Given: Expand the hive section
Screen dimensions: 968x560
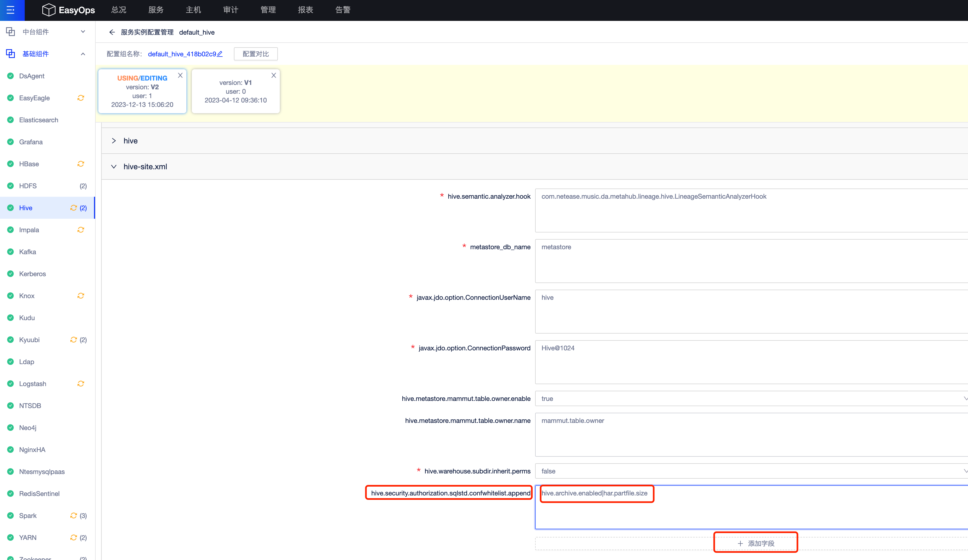Looking at the screenshot, I should 114,141.
